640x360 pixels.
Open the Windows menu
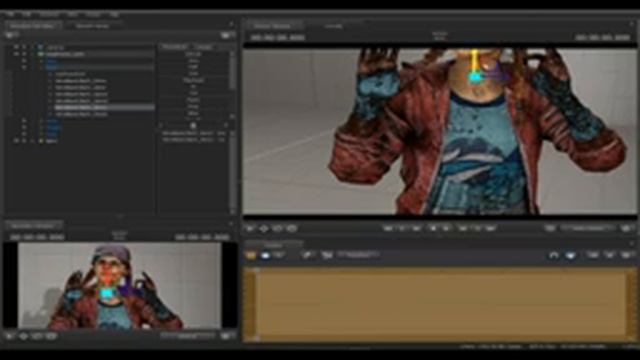(x=50, y=14)
